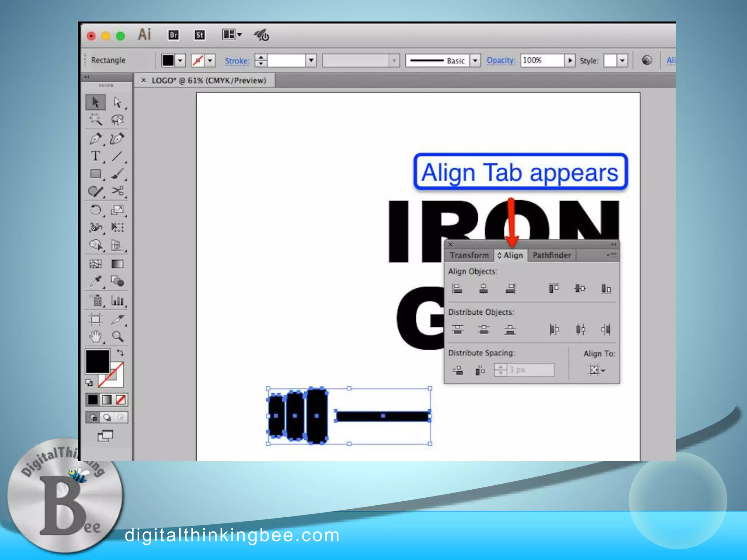The image size is (747, 560).
Task: Swap fill and stroke colors
Action: [120, 353]
